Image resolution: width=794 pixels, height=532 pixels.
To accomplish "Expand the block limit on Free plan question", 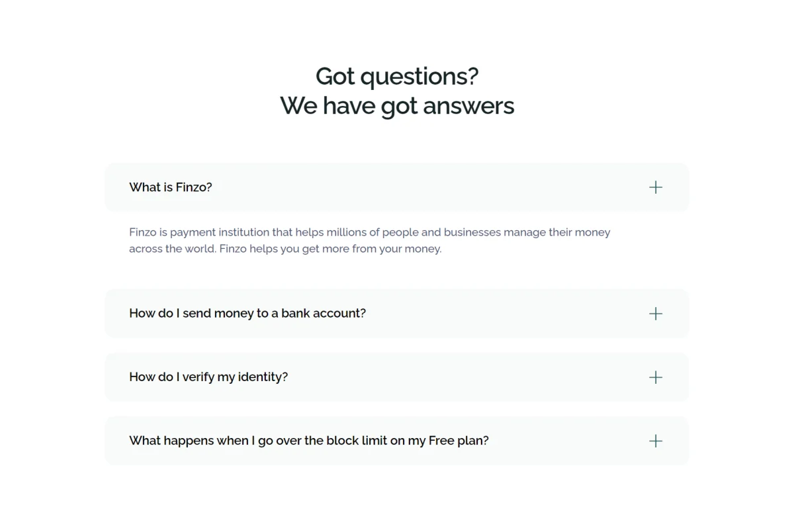I will (397, 441).
